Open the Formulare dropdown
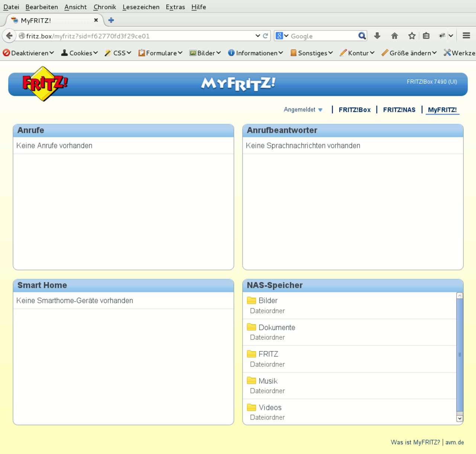Viewport: 476px width, 454px height. click(x=160, y=53)
